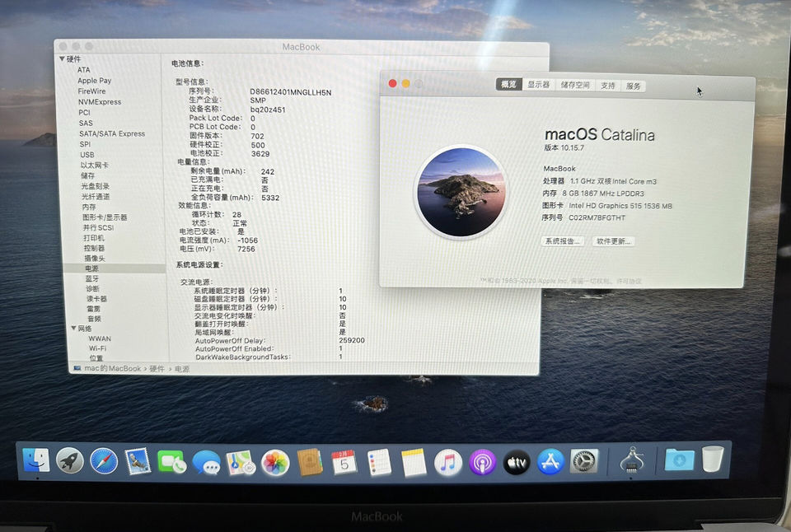Viewport: 791px width, 532px height.
Task: Select SPI in sidebar
Action: coord(85,144)
